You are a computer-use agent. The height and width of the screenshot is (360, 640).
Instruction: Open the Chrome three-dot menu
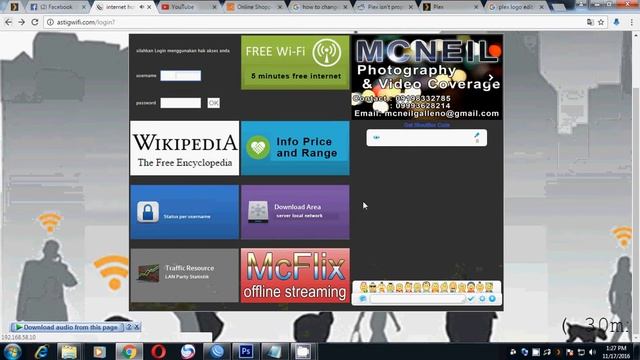coord(632,22)
